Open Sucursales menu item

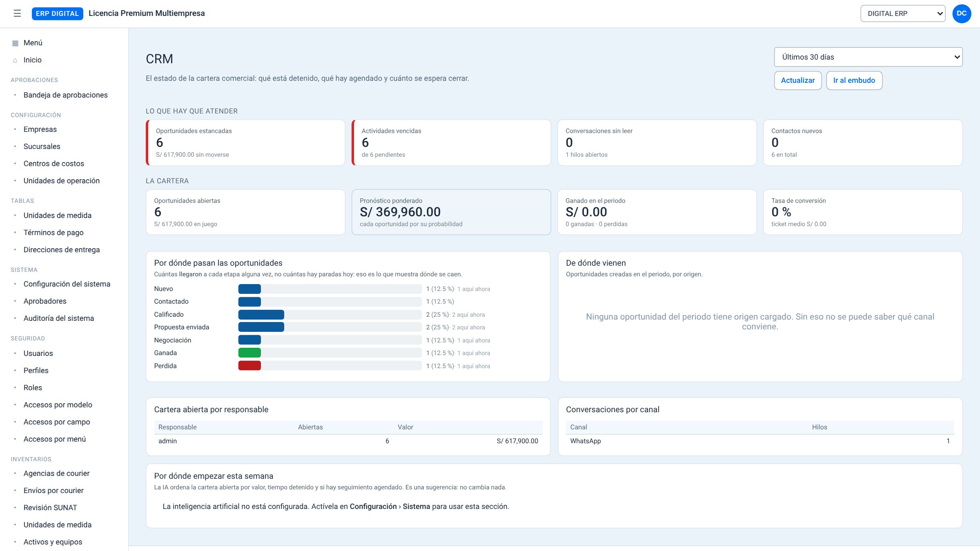42,147
